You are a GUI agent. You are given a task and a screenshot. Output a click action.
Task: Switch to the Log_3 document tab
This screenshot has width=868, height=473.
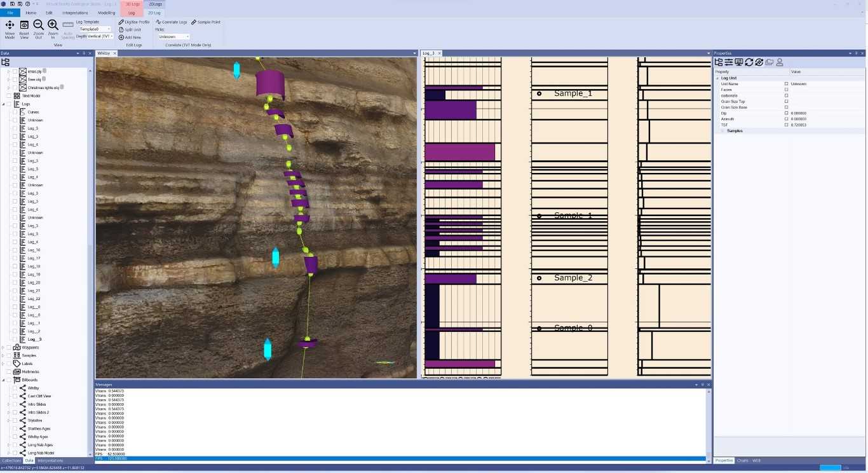tap(430, 53)
